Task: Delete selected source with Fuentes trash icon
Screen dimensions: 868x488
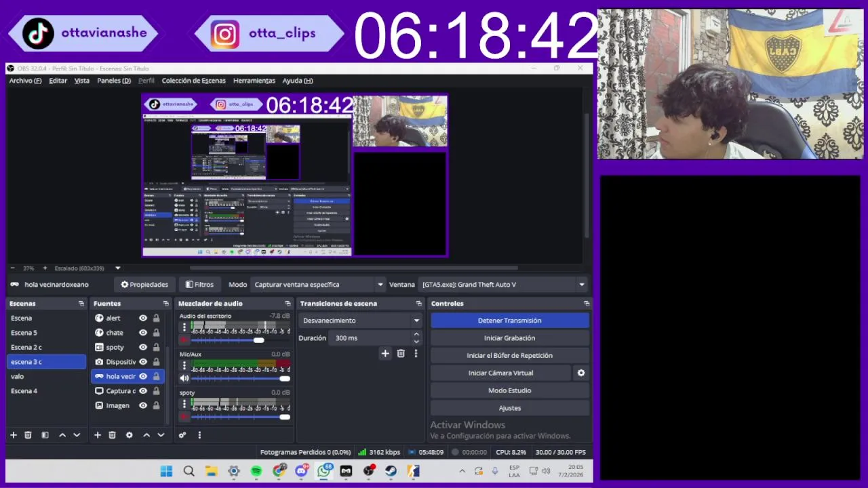Action: [113, 435]
